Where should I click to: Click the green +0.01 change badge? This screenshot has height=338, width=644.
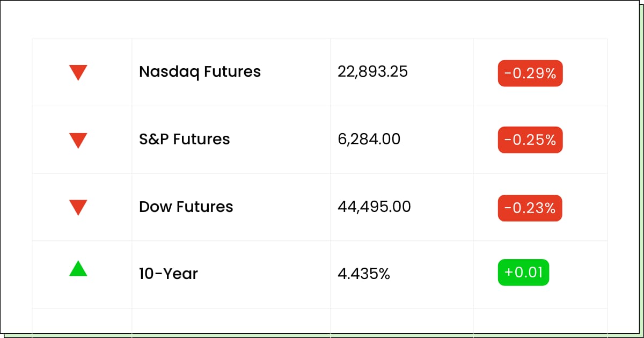click(523, 273)
